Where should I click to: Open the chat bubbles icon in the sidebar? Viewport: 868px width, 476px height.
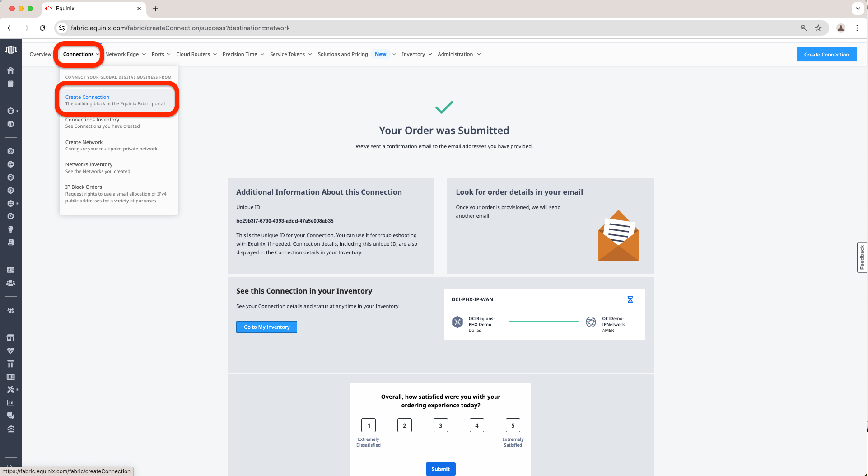(x=11, y=415)
